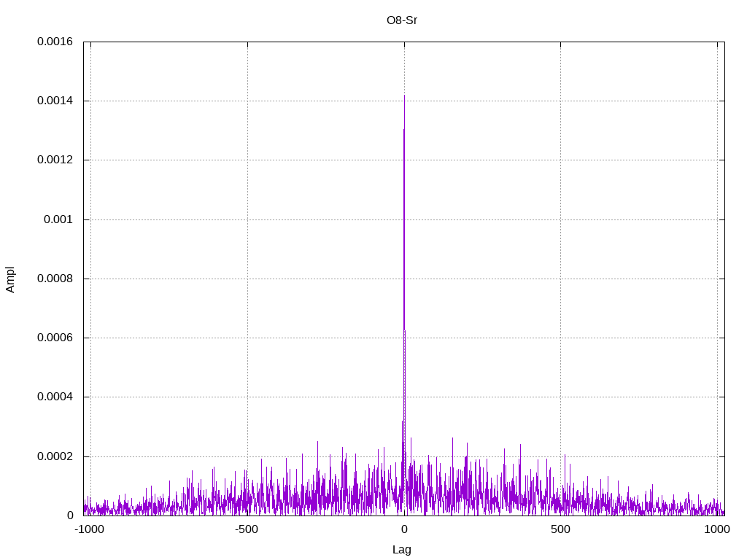The width and height of the screenshot is (747, 560).
Task: Click the plot title O8-Sr
Action: (402, 20)
